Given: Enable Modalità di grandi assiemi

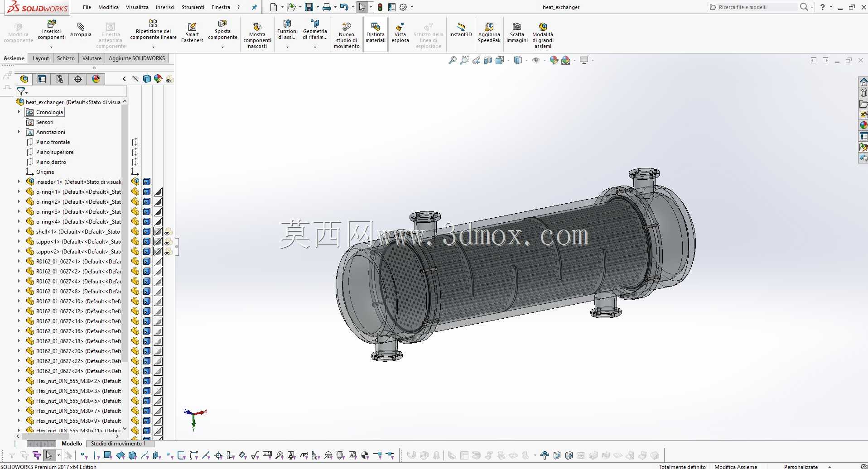Looking at the screenshot, I should point(543,35).
